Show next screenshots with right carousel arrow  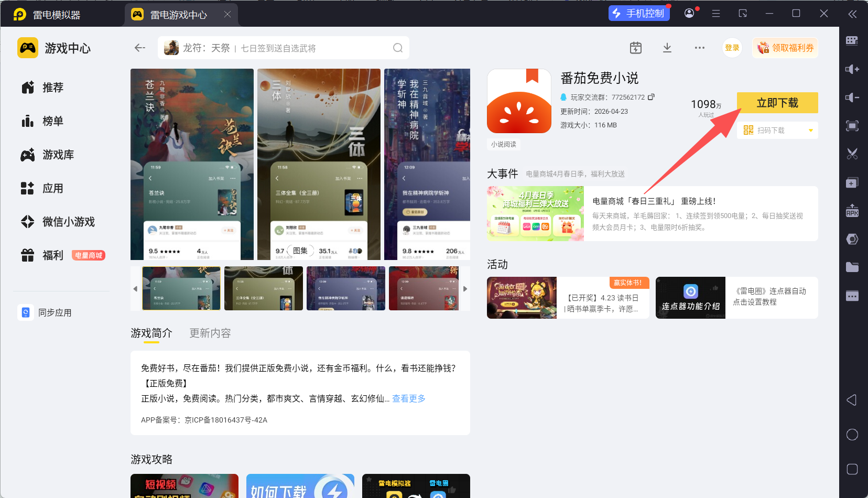click(x=465, y=289)
